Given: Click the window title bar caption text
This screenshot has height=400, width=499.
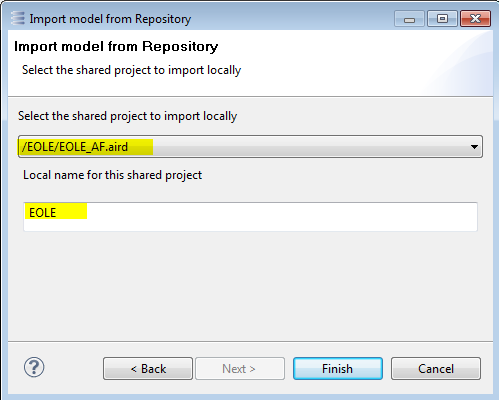Looking at the screenshot, I should [x=110, y=19].
